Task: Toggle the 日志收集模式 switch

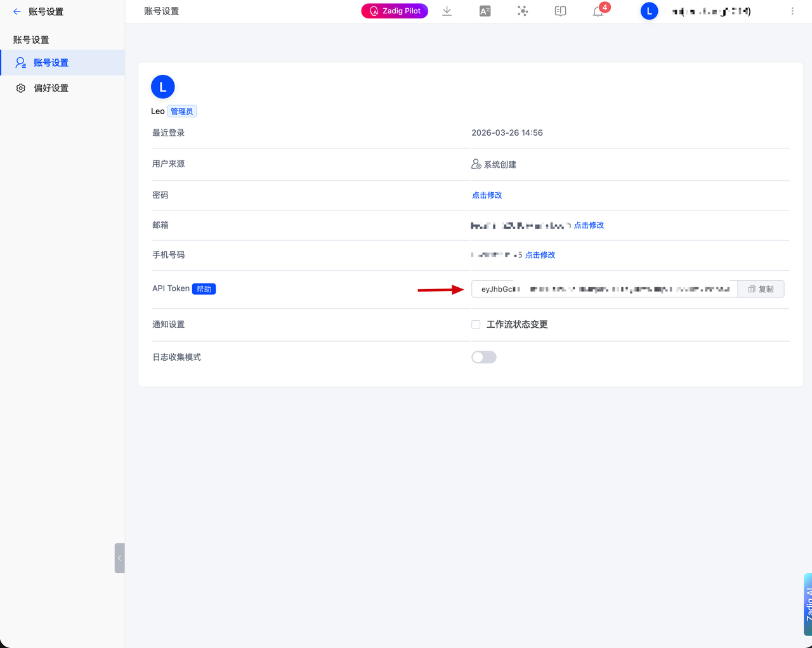Action: (x=484, y=358)
